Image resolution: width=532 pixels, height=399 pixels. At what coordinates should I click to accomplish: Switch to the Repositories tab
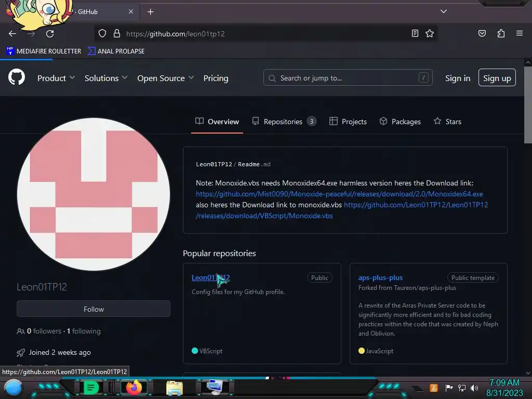pos(284,122)
